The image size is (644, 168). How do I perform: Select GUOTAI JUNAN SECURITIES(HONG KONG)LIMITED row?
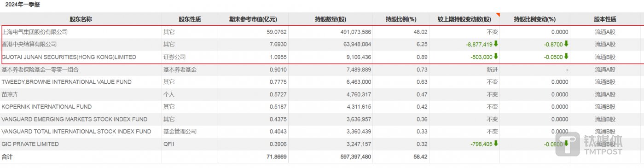(x=322, y=57)
